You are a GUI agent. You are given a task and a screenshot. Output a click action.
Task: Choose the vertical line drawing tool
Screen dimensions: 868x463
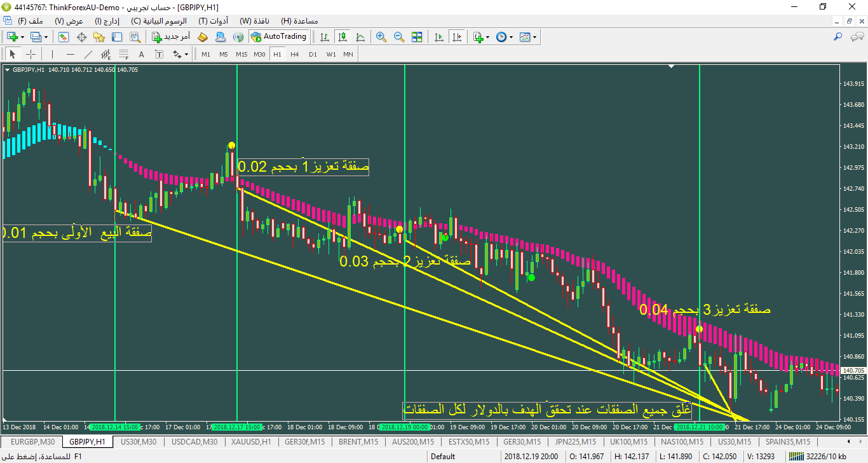point(52,54)
